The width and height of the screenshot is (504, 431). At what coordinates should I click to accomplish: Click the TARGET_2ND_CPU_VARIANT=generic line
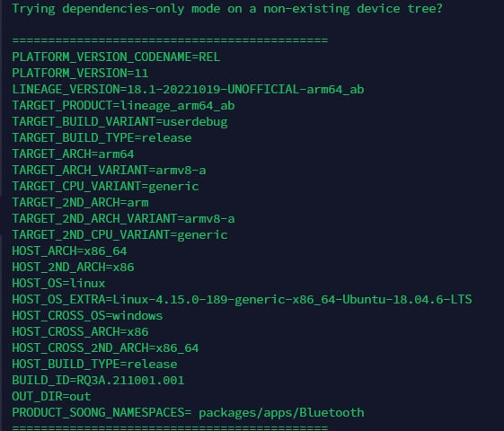point(119,234)
